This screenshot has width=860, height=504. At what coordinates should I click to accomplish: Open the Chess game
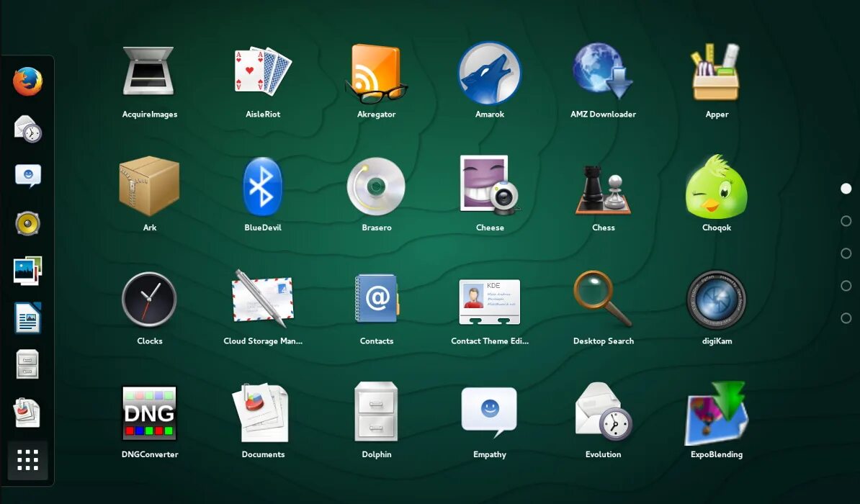[x=603, y=189]
